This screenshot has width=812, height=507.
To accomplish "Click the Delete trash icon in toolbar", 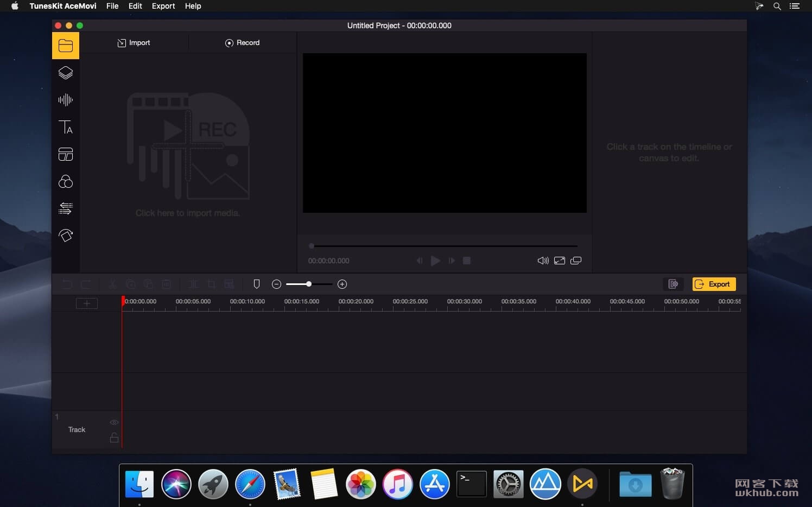I will [x=167, y=284].
